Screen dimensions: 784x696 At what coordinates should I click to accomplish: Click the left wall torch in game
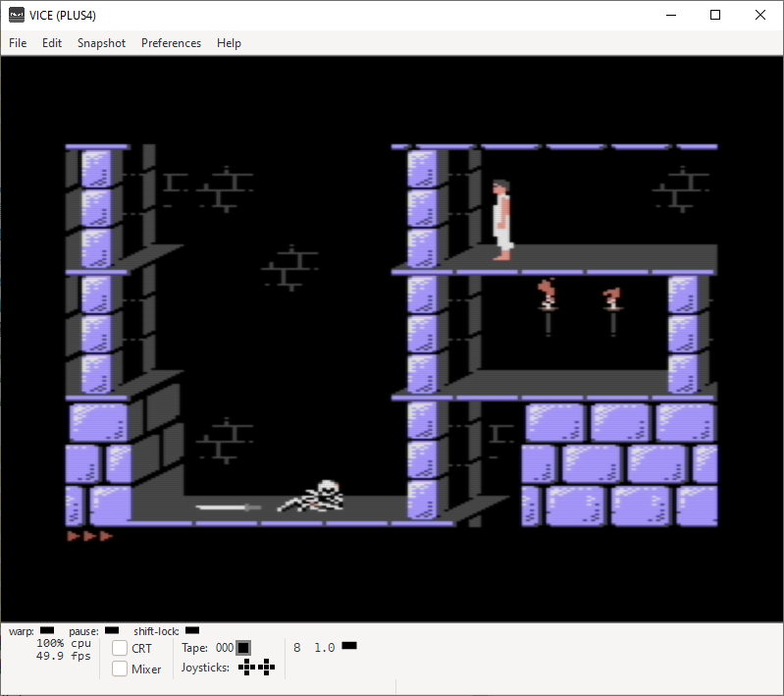pos(548,306)
